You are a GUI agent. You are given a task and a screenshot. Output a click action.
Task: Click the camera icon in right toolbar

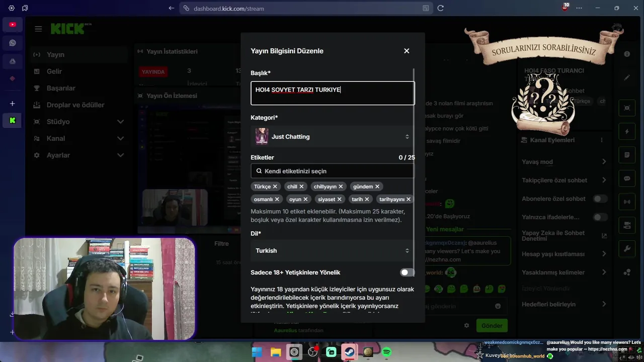[x=627, y=225]
